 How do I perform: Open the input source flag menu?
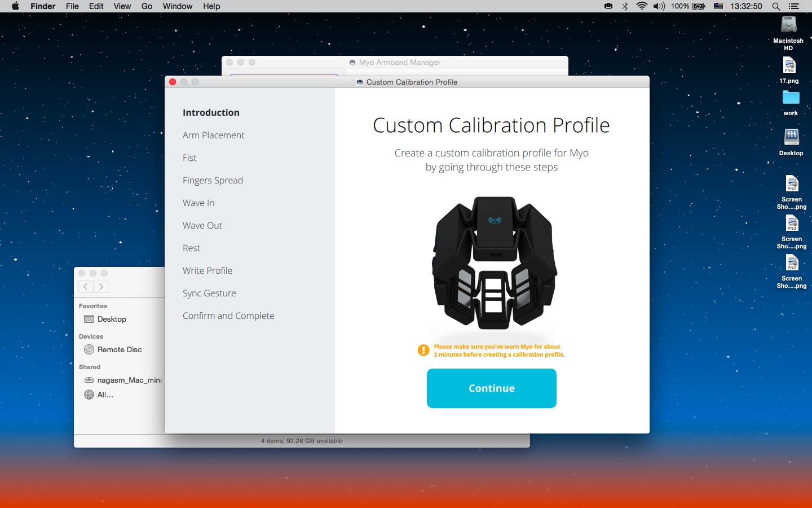pyautogui.click(x=718, y=6)
